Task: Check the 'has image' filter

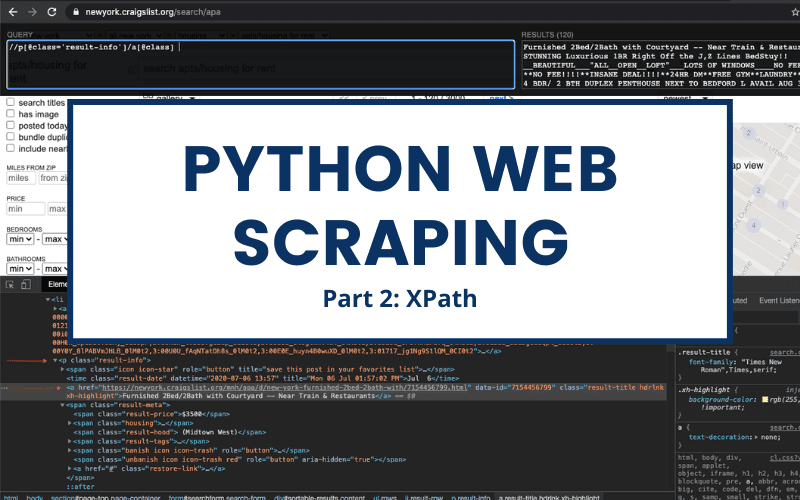Action: (x=11, y=115)
